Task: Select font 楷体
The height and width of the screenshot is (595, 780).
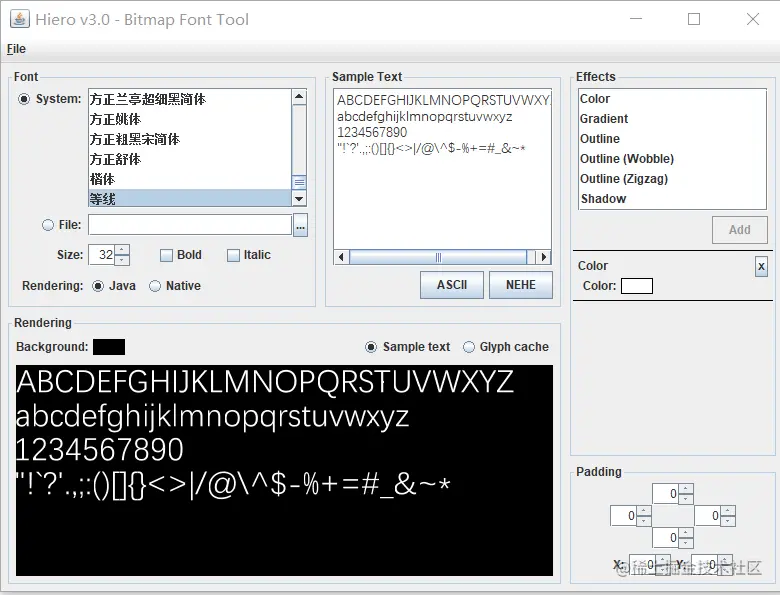Action: coord(189,179)
